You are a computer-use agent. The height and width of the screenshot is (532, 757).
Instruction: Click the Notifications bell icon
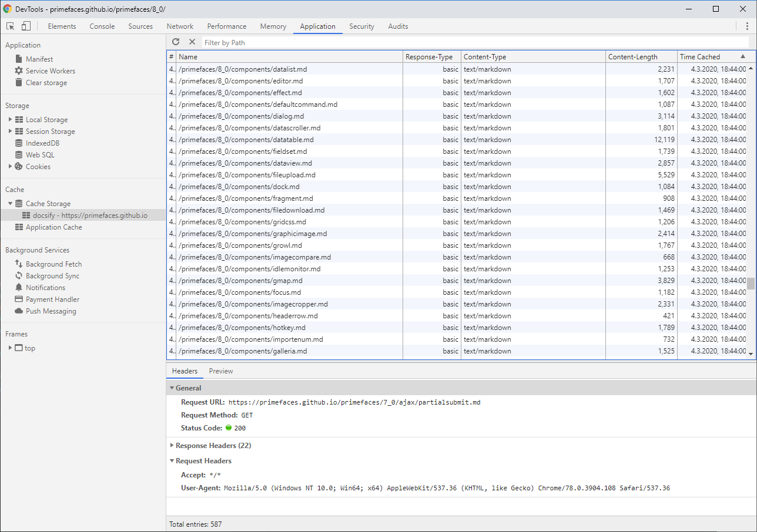(19, 288)
